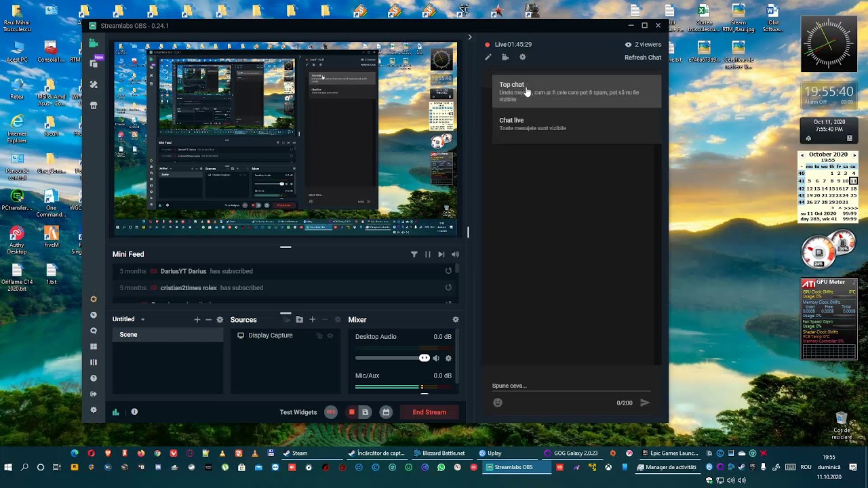Adjust the Mic/Aux volume slider handle
The width and height of the screenshot is (868, 488).
(425, 393)
